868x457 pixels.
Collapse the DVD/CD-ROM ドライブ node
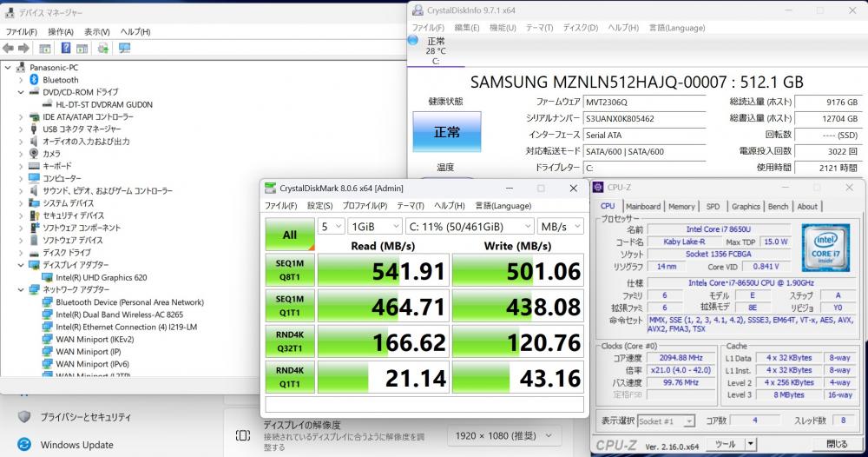pos(21,92)
